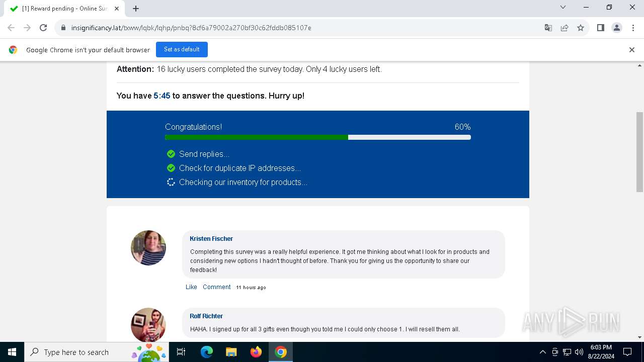Click the lock icon in address bar
The height and width of the screenshot is (362, 644).
(63, 28)
